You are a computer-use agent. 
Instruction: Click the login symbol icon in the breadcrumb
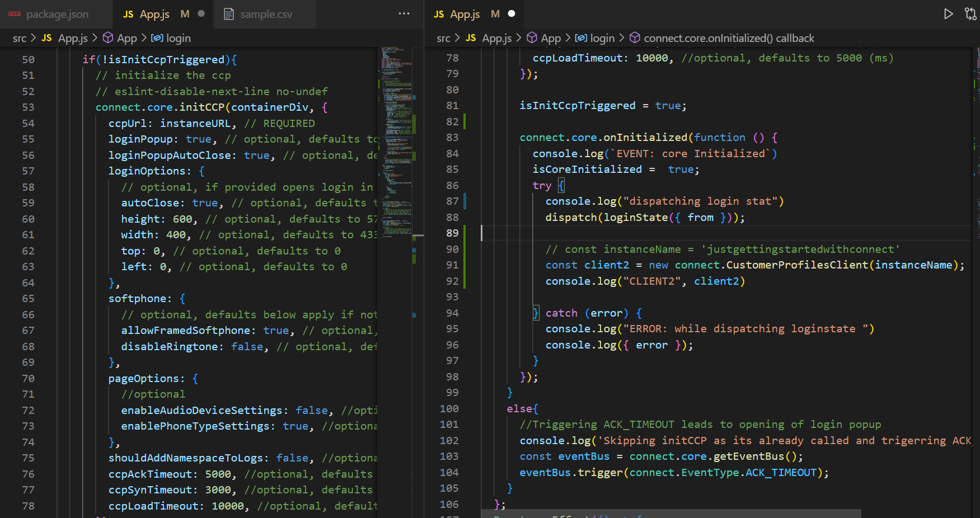(157, 37)
